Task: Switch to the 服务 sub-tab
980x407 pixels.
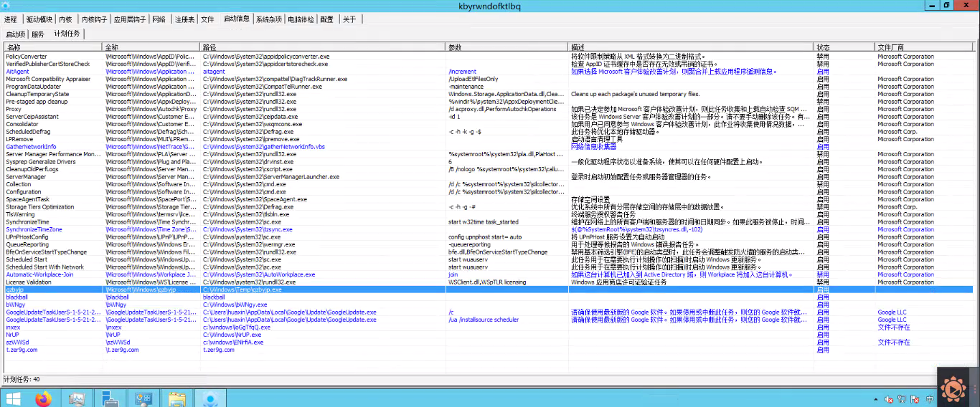Action: pyautogui.click(x=38, y=34)
